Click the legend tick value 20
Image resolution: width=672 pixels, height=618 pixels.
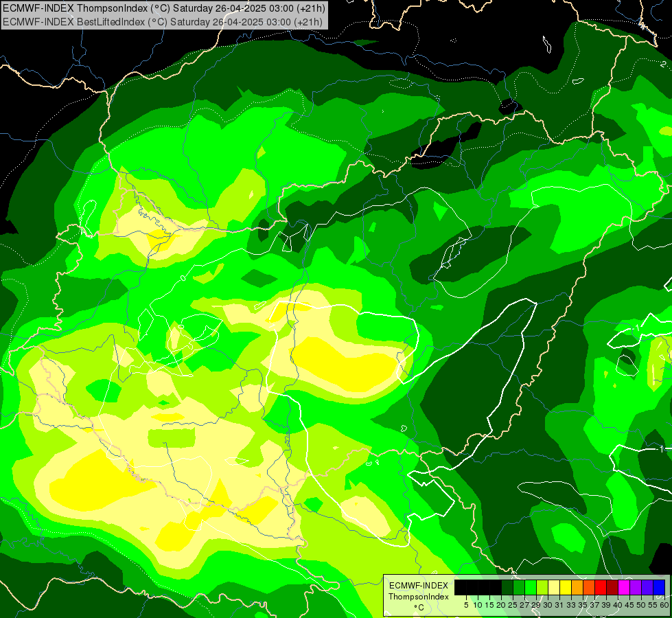(501, 605)
